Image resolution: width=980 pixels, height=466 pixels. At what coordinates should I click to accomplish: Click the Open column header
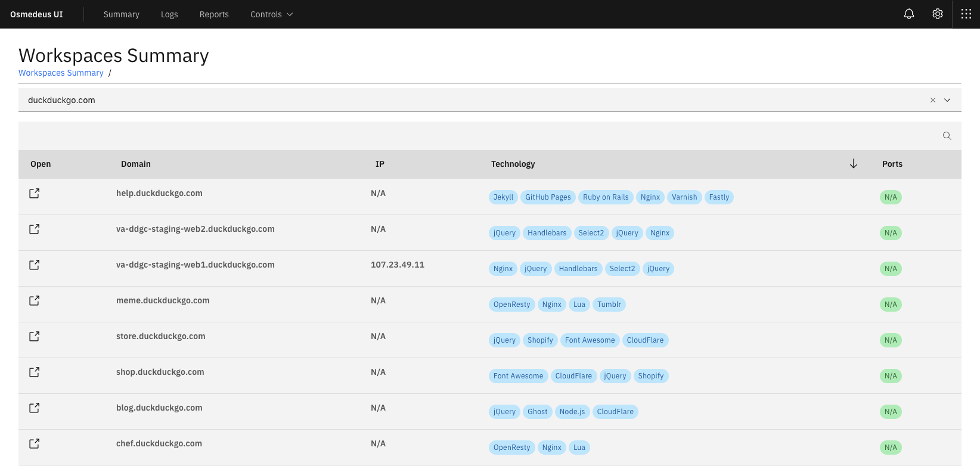pyautogui.click(x=41, y=164)
